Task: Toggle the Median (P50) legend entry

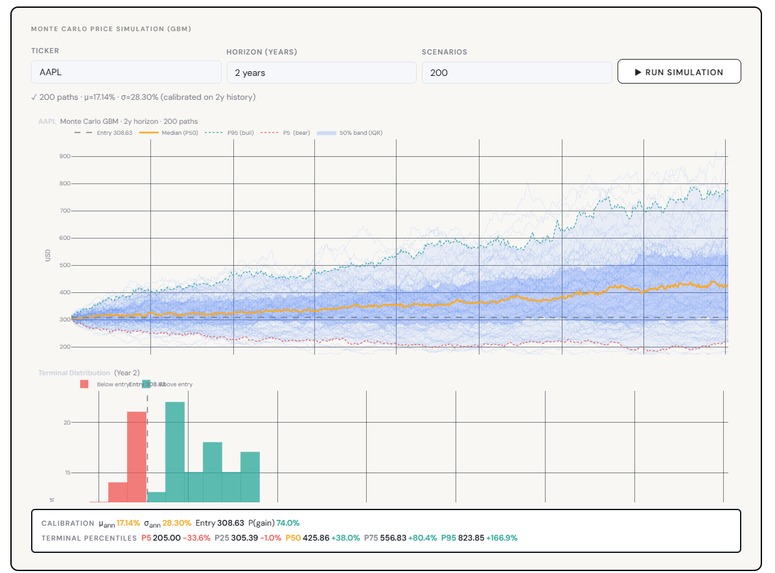Action: pyautogui.click(x=169, y=133)
